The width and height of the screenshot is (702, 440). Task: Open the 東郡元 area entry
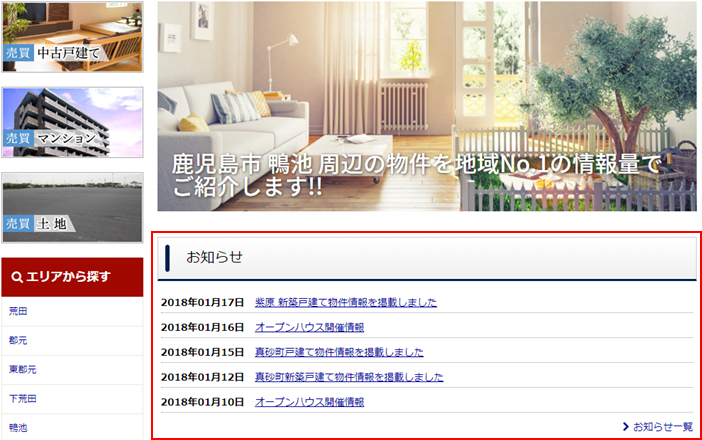(x=22, y=369)
